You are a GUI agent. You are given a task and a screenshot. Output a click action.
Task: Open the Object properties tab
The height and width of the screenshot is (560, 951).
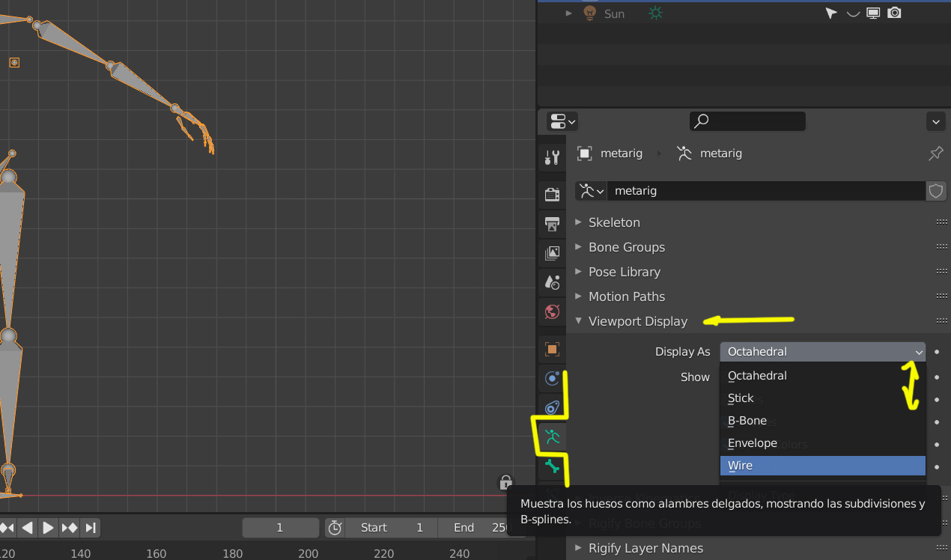pos(552,349)
